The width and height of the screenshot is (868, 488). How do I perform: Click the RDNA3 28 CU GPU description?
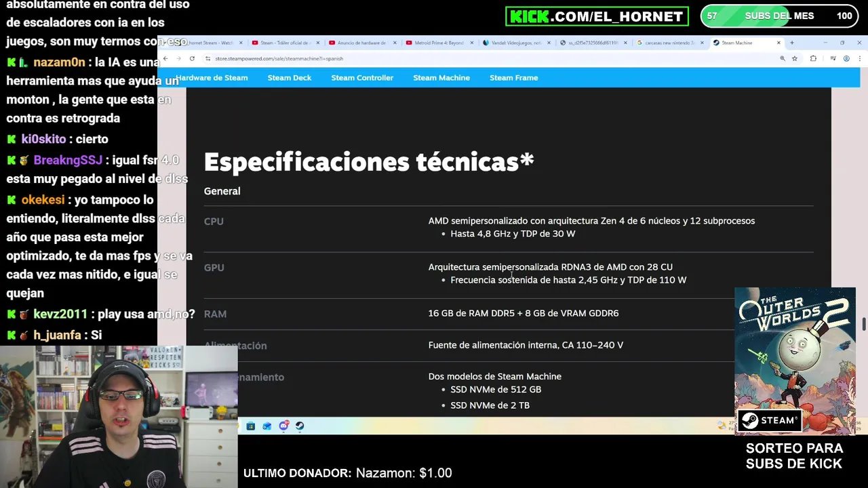(550, 267)
